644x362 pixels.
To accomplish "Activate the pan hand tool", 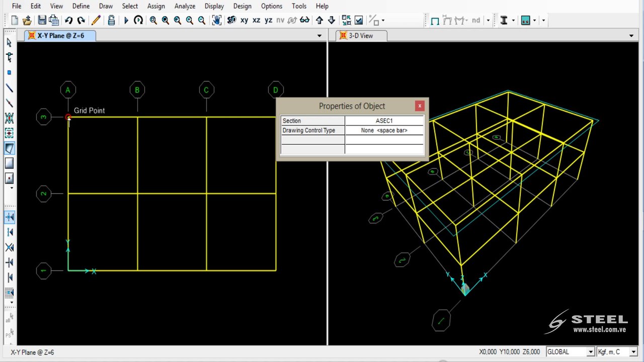I will pos(217,21).
